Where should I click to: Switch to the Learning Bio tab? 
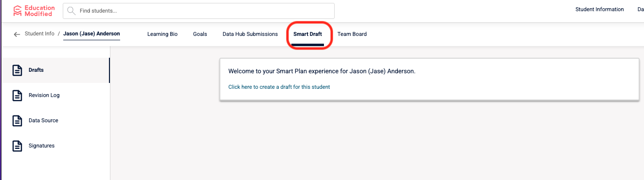tap(162, 34)
